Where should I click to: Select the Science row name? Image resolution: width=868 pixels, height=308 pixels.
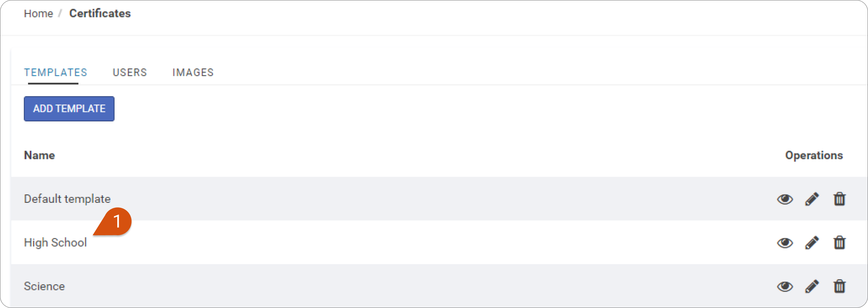coord(44,287)
